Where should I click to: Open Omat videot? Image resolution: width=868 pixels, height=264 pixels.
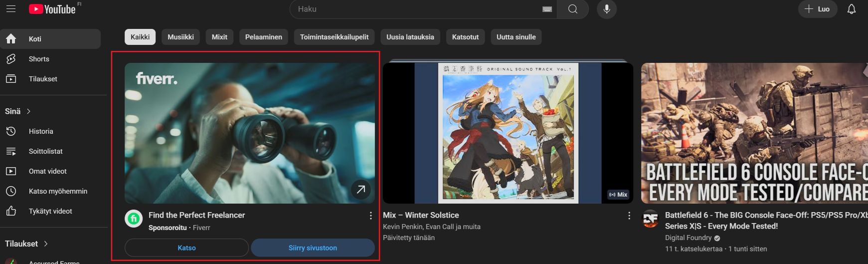[x=50, y=171]
